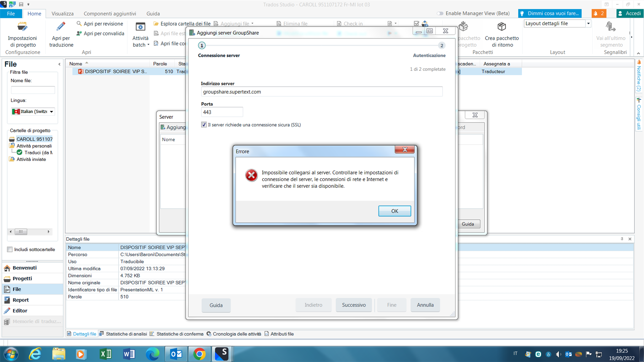Go to Report view
This screenshot has width=644, height=362.
tap(33, 300)
